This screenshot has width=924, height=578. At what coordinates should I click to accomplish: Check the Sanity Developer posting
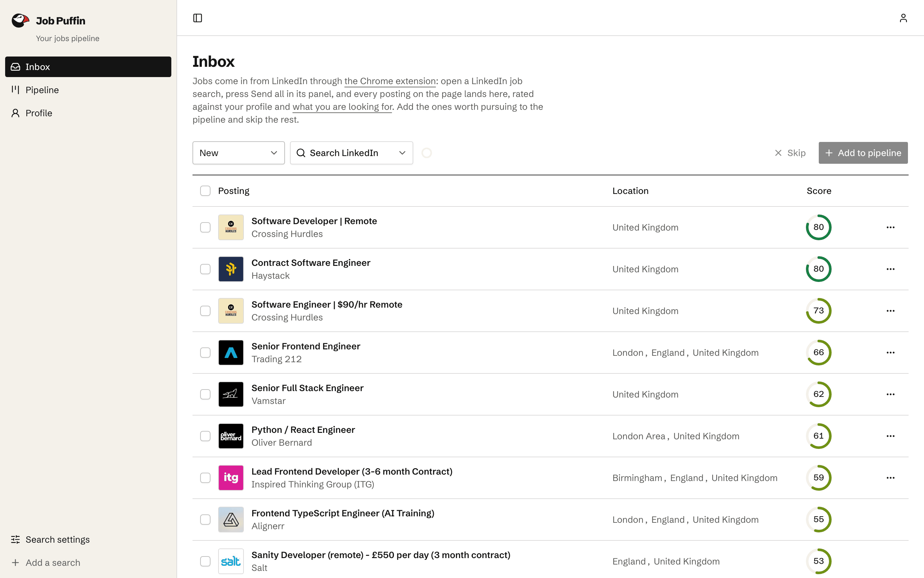coord(205,561)
